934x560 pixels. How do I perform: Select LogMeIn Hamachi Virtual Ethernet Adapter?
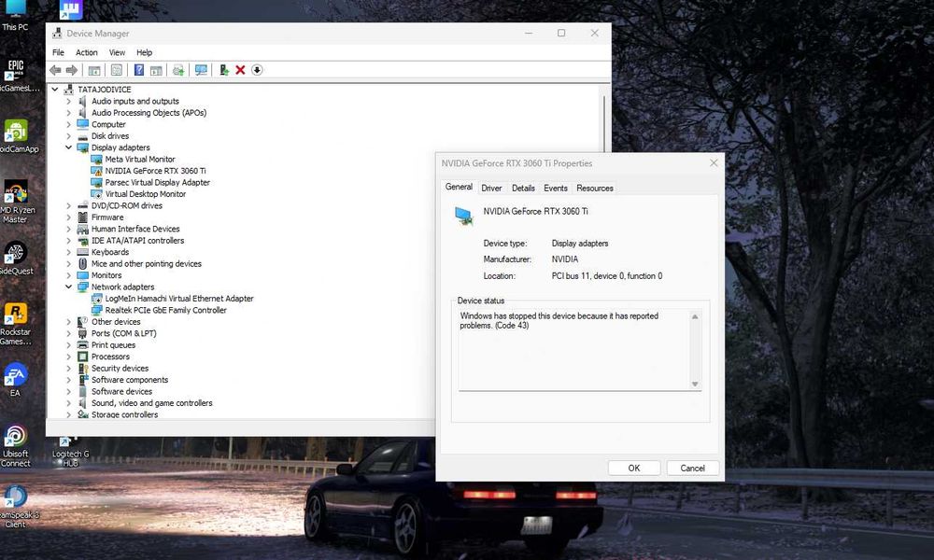(179, 299)
